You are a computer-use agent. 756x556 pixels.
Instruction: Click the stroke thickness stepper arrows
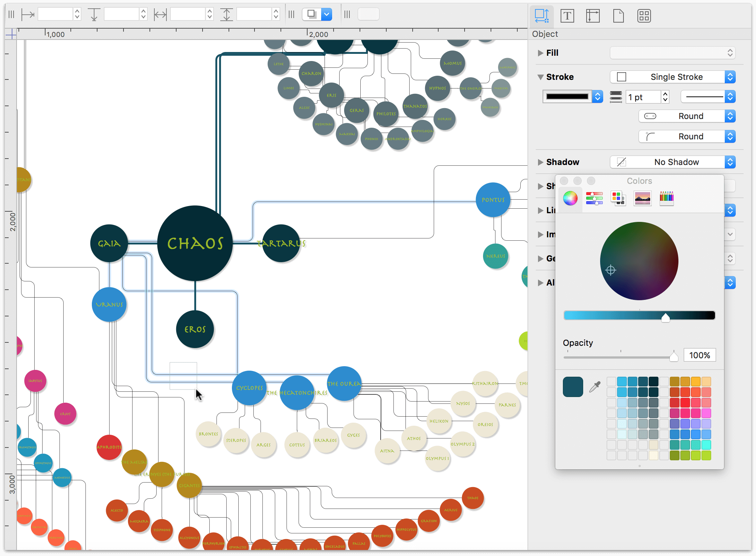click(x=665, y=97)
